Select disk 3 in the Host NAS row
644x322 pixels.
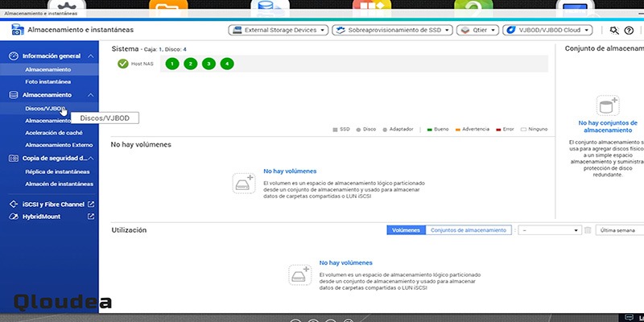tap(208, 64)
